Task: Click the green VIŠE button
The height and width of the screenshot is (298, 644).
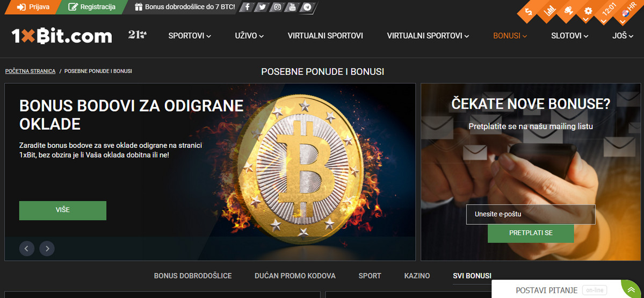Action: (63, 210)
